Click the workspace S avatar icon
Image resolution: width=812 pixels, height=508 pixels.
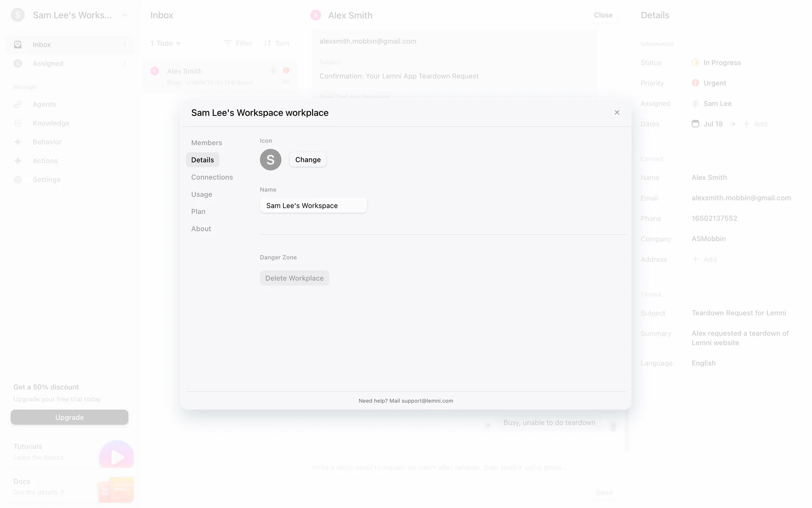[x=270, y=160]
